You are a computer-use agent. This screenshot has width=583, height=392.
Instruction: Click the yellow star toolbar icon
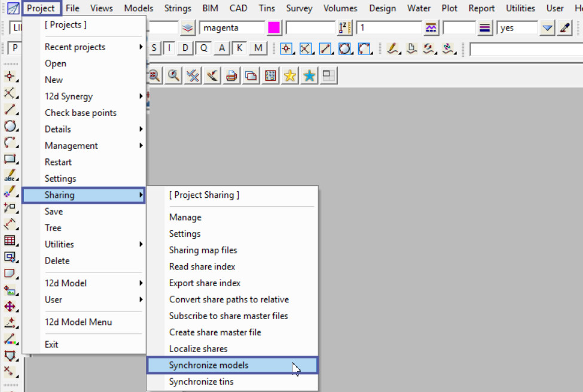290,76
